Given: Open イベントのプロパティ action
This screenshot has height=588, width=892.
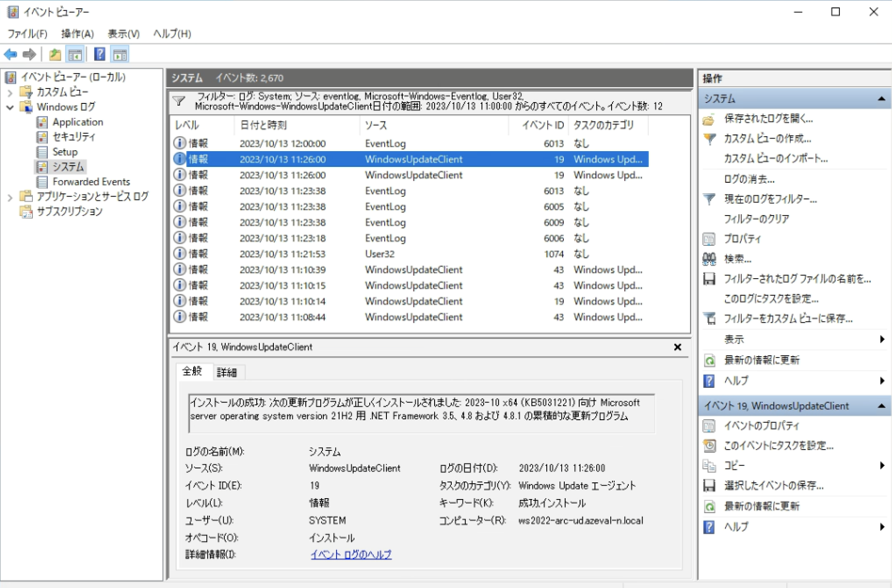Looking at the screenshot, I should pyautogui.click(x=762, y=425).
